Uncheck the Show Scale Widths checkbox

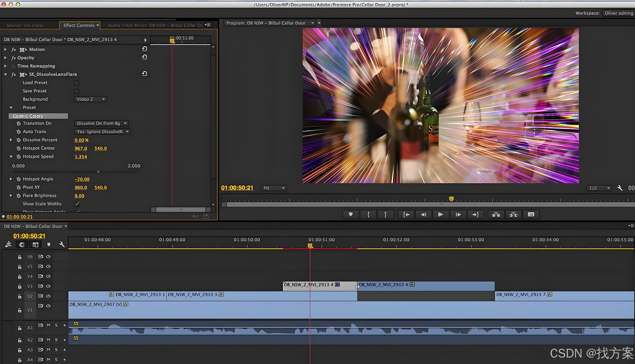point(77,204)
